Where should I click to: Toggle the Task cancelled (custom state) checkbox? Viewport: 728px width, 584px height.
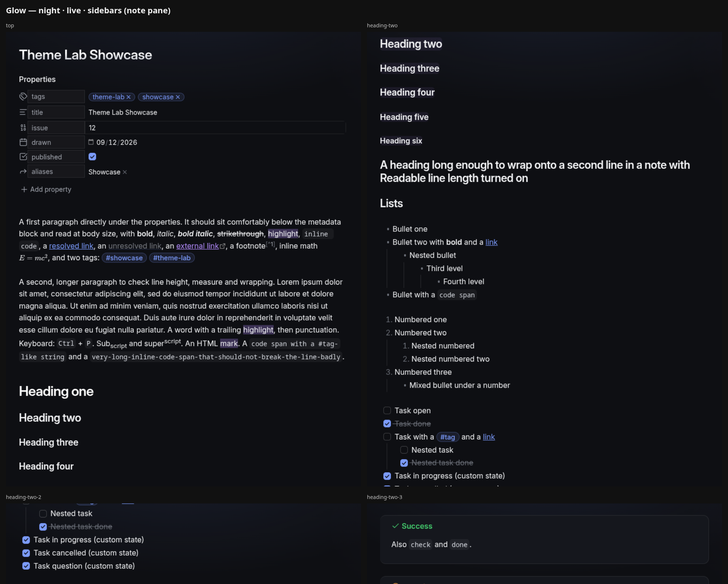pyautogui.click(x=26, y=553)
